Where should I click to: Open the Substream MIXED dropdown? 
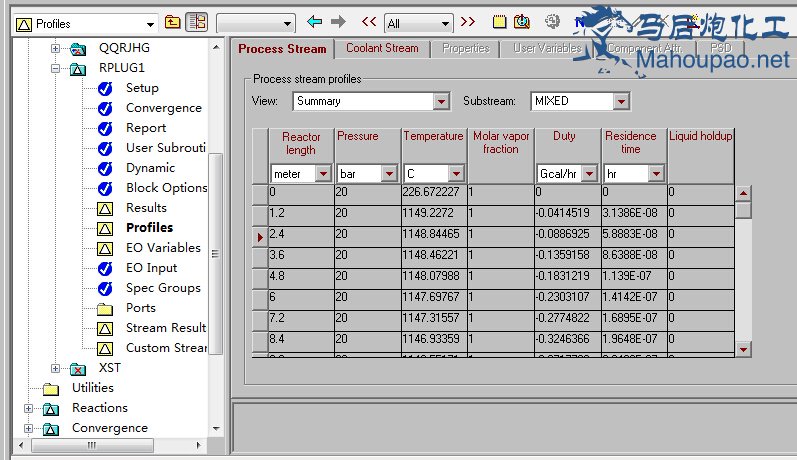621,102
